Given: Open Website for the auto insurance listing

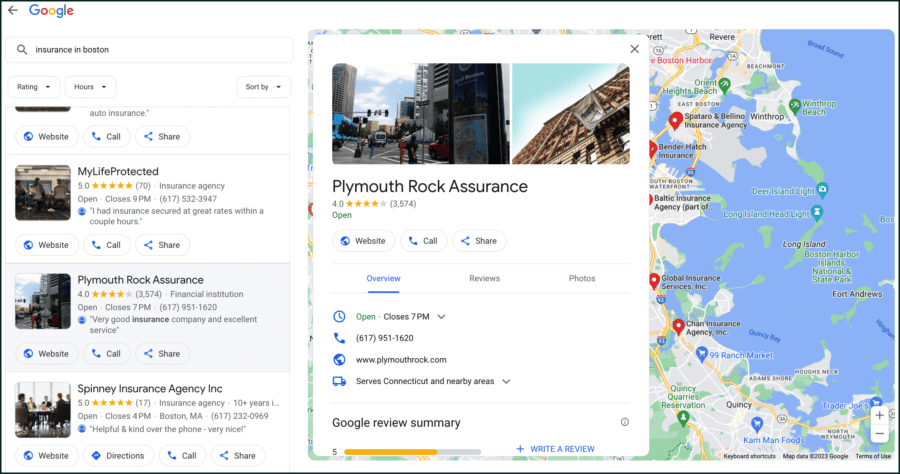Looking at the screenshot, I should click(x=46, y=137).
